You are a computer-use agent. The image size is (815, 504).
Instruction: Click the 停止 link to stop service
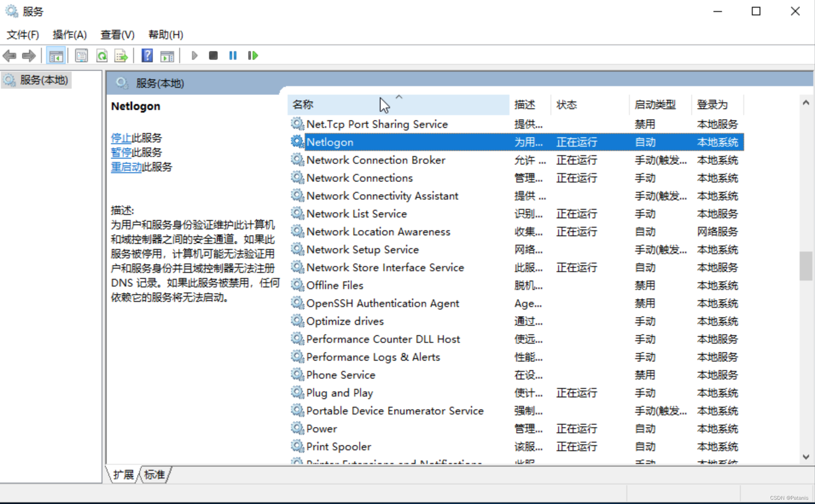(x=121, y=138)
